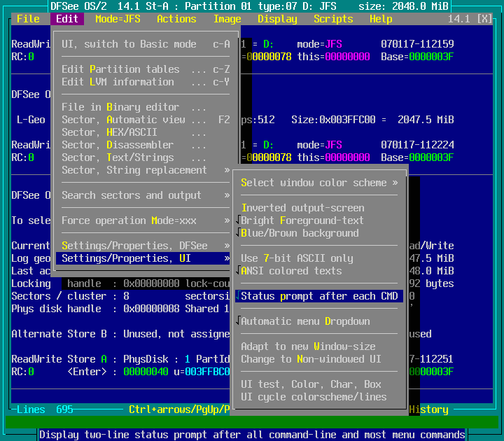Image resolution: width=504 pixels, height=441 pixels.
Task: Click the L-Geo output label
Action: tap(31, 120)
